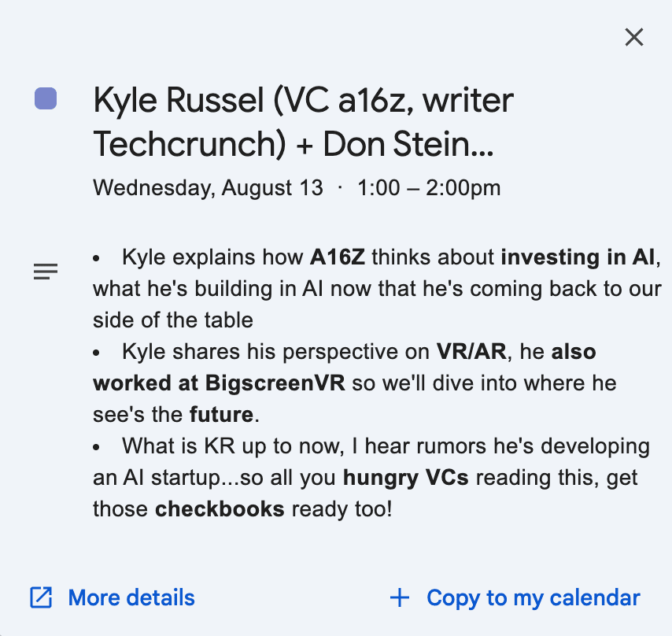Click the bullet before What is KR
672x636 pixels.
pyautogui.click(x=96, y=447)
